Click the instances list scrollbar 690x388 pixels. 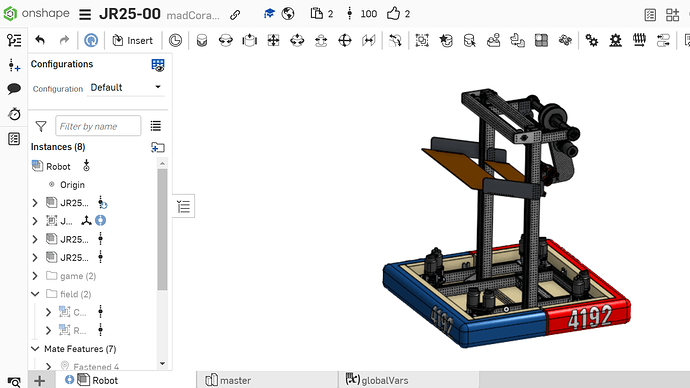coord(162,229)
